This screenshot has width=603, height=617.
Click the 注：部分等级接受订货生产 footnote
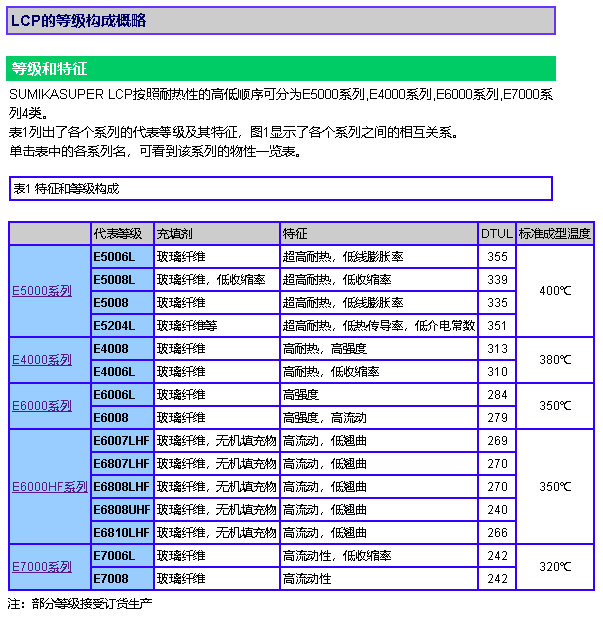click(80, 604)
